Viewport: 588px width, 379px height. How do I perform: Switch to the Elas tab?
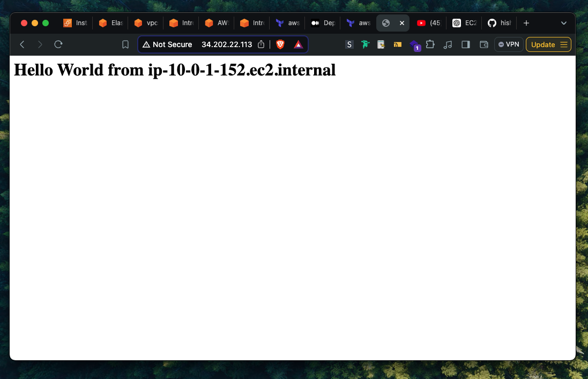[x=111, y=23]
